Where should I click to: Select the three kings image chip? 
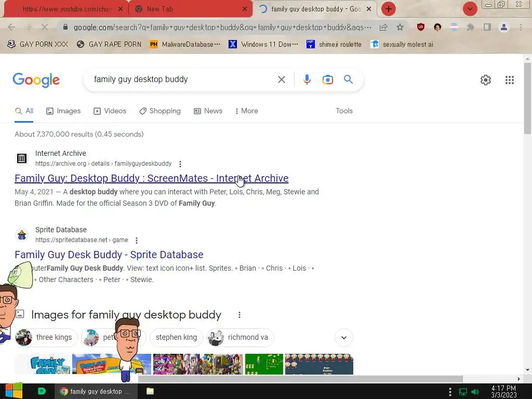click(x=46, y=337)
